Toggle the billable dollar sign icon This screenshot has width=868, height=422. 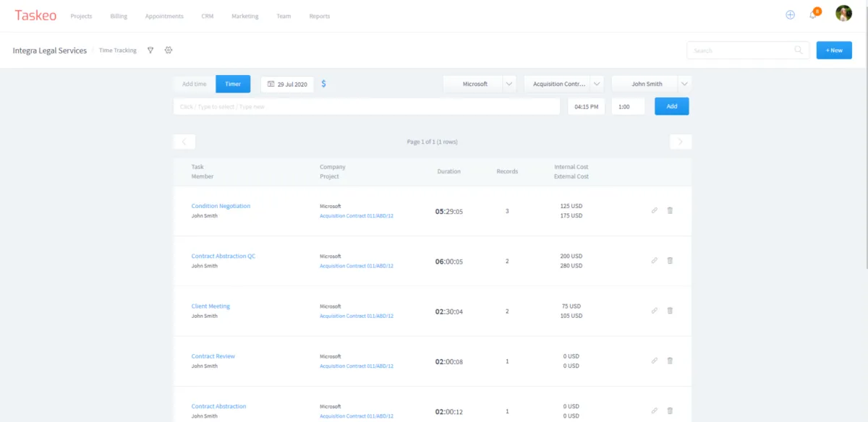pyautogui.click(x=323, y=84)
